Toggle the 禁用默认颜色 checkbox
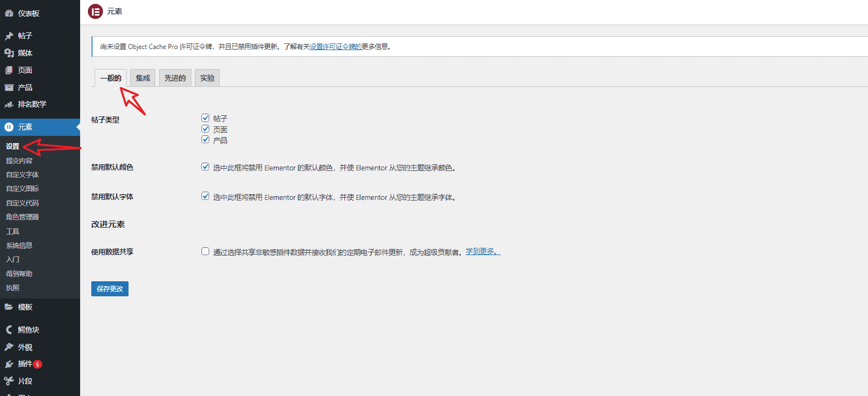The width and height of the screenshot is (868, 396). pos(205,167)
